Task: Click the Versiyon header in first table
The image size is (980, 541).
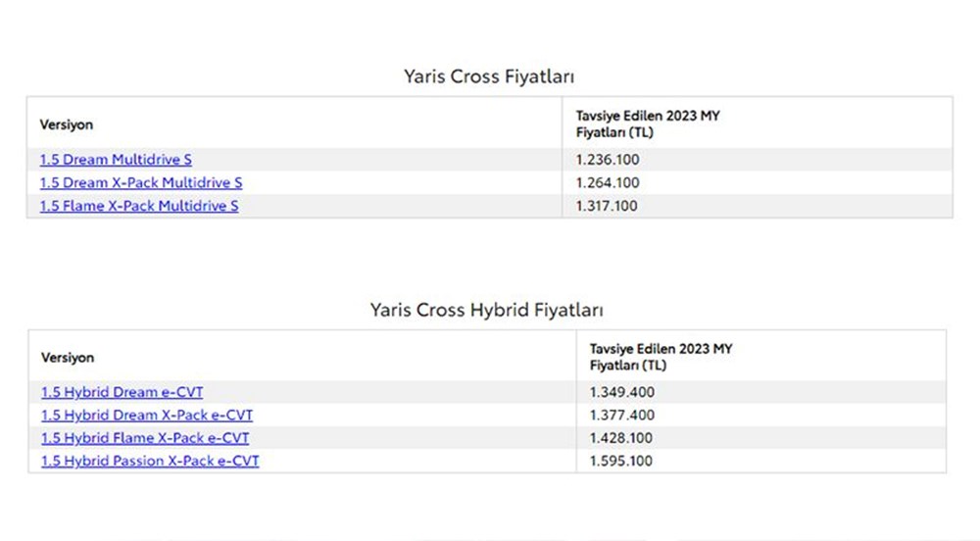Action: (x=67, y=124)
